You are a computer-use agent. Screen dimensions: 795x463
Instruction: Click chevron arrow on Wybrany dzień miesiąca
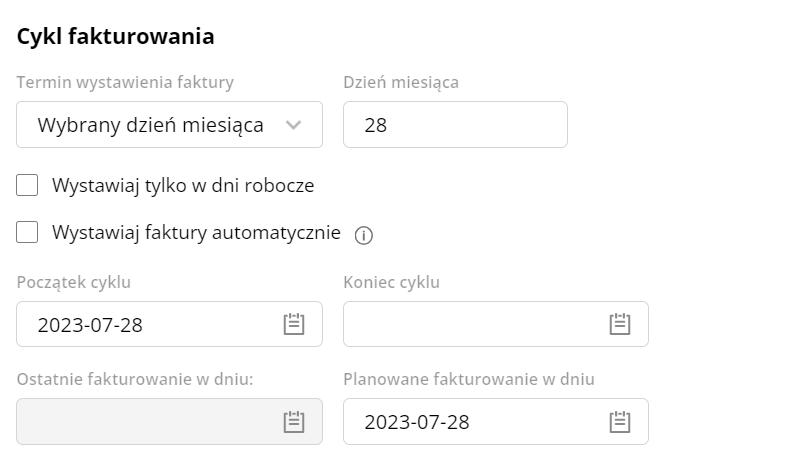(294, 125)
